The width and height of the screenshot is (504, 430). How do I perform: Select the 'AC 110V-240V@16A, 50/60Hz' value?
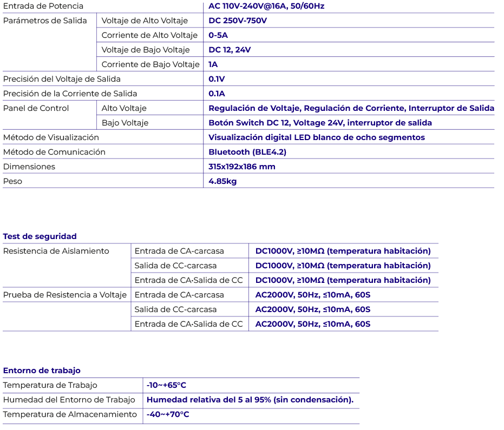tap(266, 6)
